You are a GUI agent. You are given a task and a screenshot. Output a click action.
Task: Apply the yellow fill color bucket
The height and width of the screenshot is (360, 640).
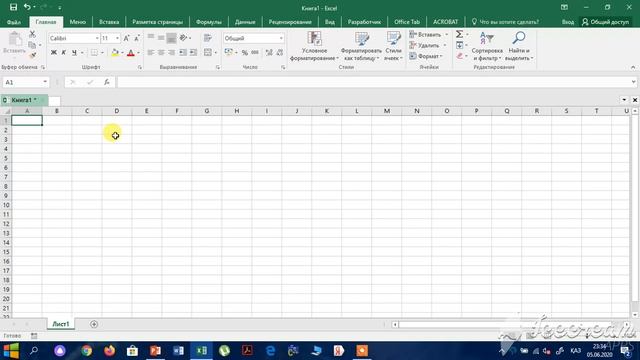pyautogui.click(x=115, y=53)
